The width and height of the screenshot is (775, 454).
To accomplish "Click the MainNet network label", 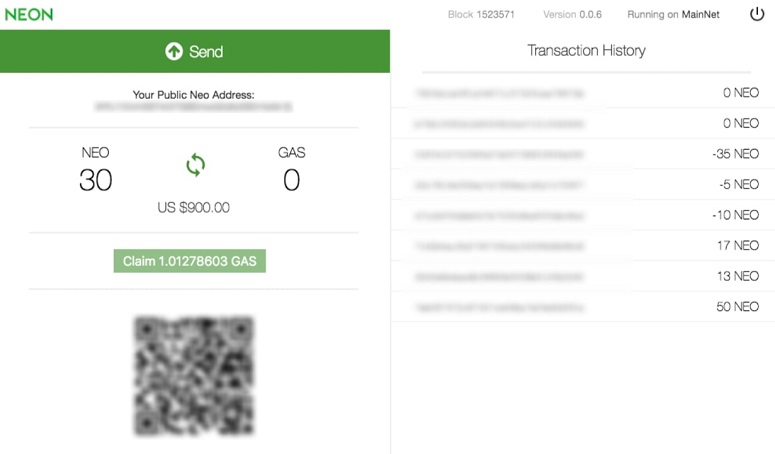I will click(702, 15).
